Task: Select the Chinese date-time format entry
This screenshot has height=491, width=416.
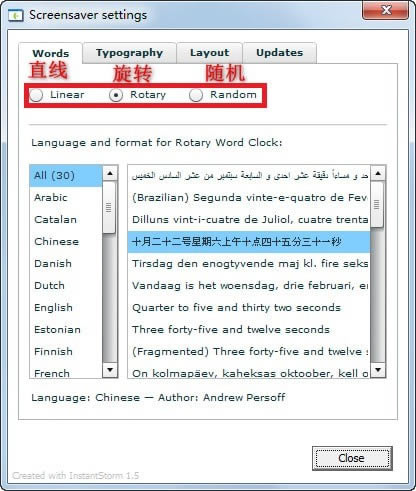Action: click(x=249, y=242)
